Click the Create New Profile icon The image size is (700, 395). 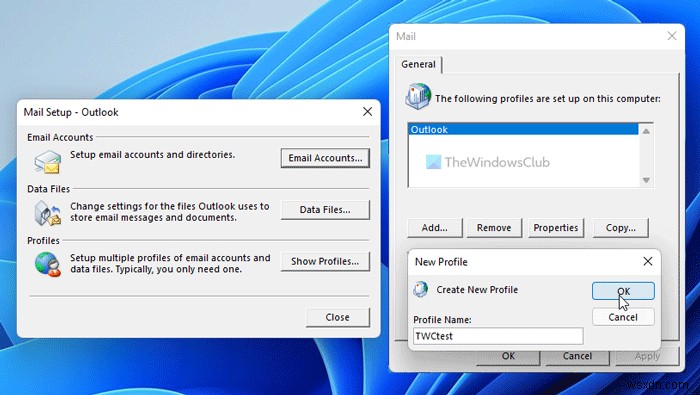pyautogui.click(x=421, y=290)
